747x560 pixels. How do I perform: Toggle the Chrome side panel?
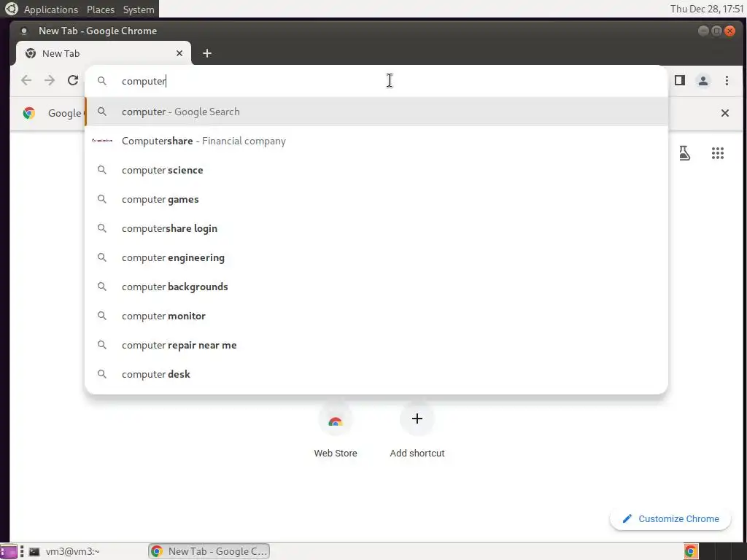(680, 80)
